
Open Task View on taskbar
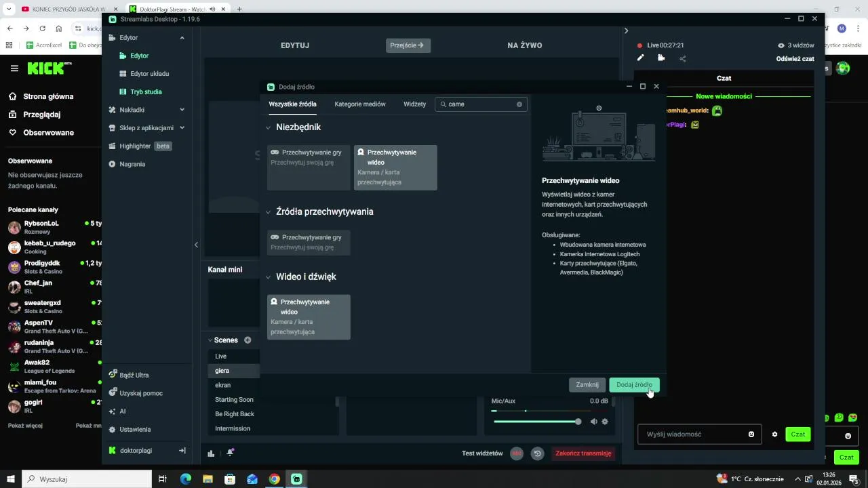click(x=163, y=479)
